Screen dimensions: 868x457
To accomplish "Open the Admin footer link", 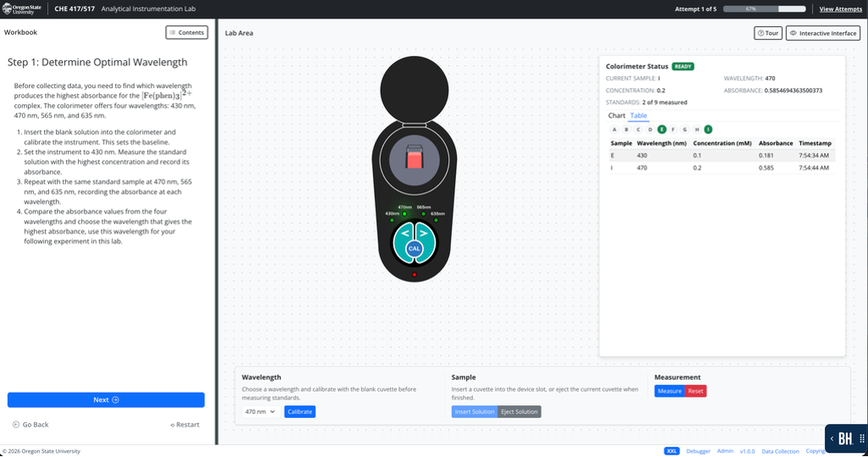I will tap(725, 451).
